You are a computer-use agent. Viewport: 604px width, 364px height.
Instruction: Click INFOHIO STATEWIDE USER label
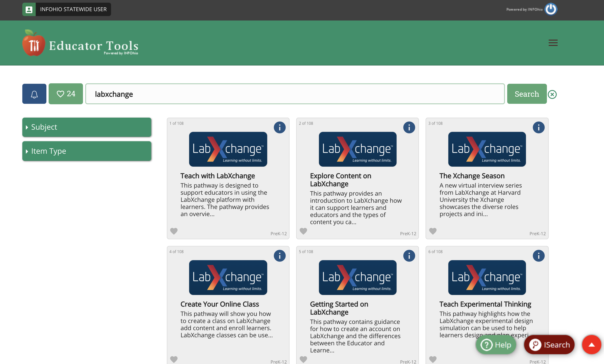(73, 9)
